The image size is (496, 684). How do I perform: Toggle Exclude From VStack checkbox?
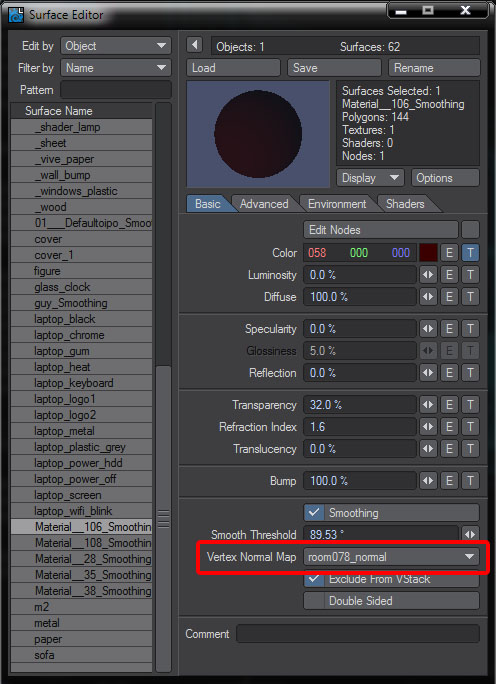pos(314,580)
